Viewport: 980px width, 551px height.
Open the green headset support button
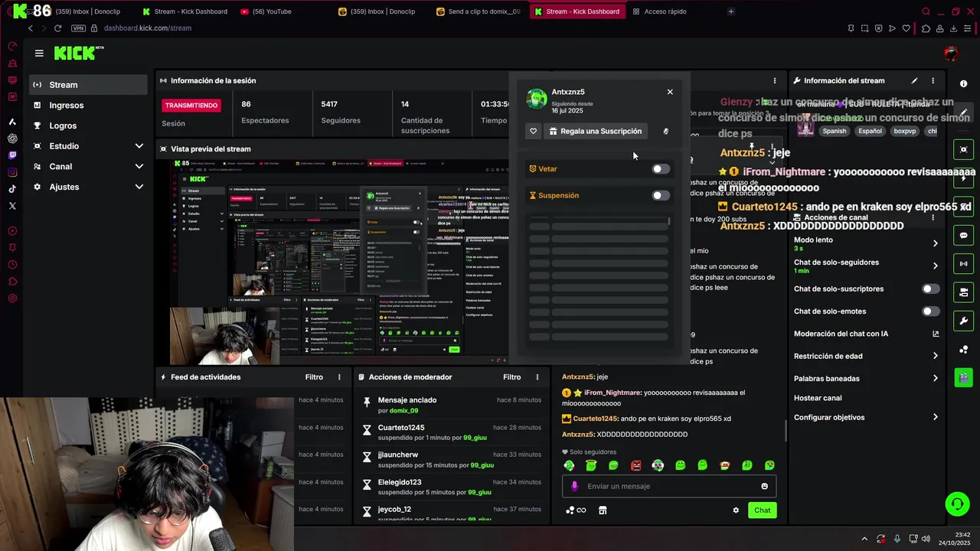[957, 504]
